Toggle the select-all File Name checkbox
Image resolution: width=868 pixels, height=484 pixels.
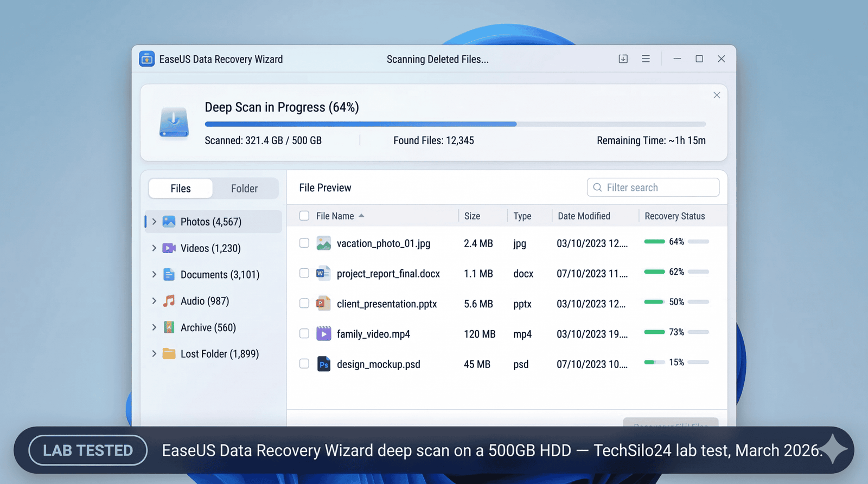pyautogui.click(x=304, y=216)
